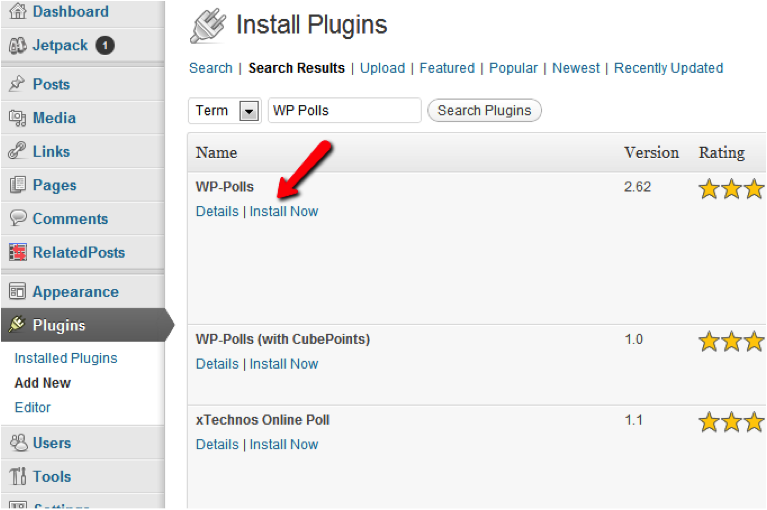Viewport: 767px width, 510px height.
Task: Open the plugin Editor submenu item
Action: pyautogui.click(x=33, y=407)
